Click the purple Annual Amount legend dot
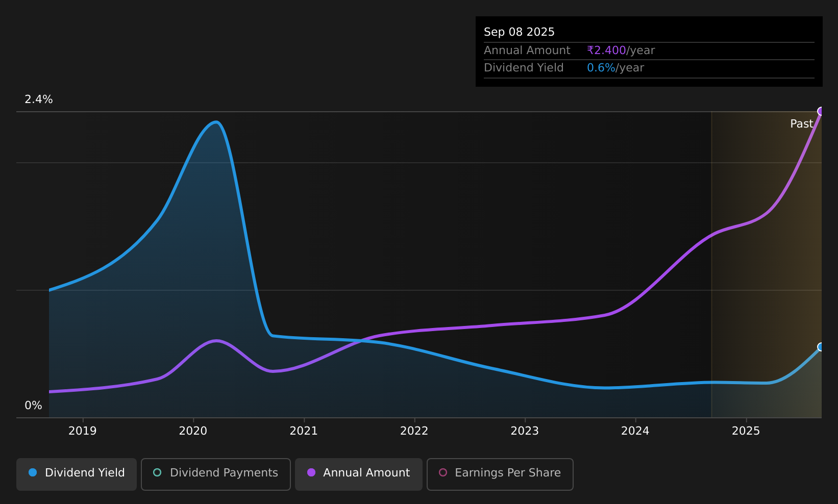This screenshot has height=504, width=838. [x=311, y=472]
